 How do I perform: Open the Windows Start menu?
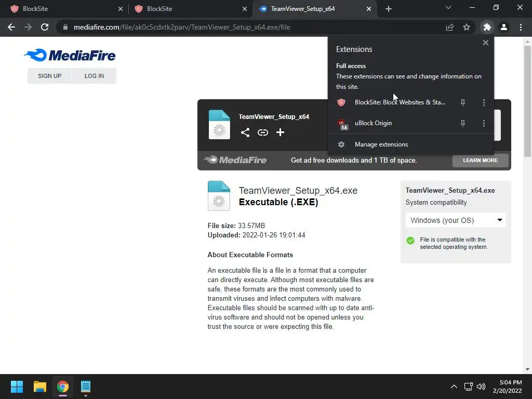point(17,387)
